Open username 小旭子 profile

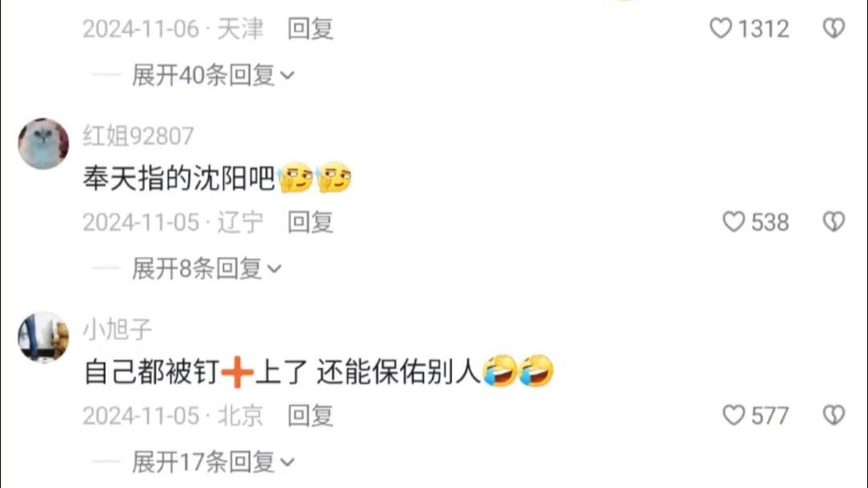117,330
